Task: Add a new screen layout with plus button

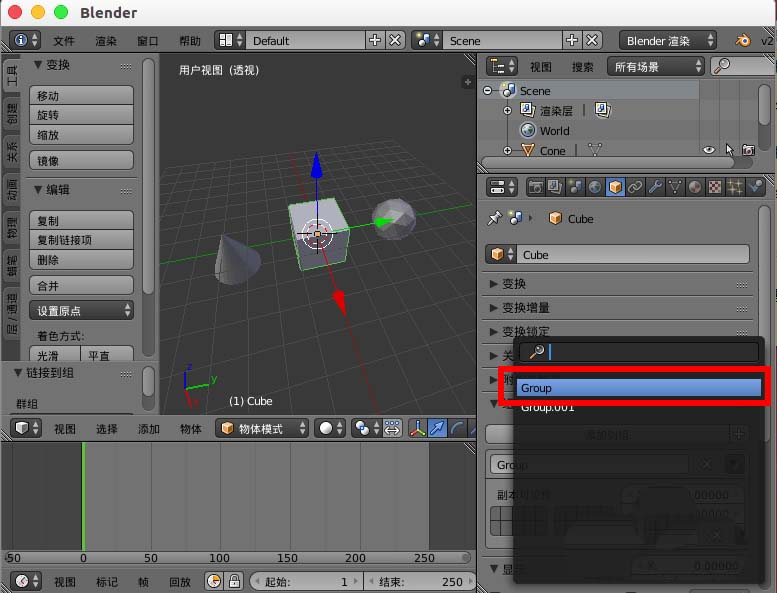Action: click(375, 40)
